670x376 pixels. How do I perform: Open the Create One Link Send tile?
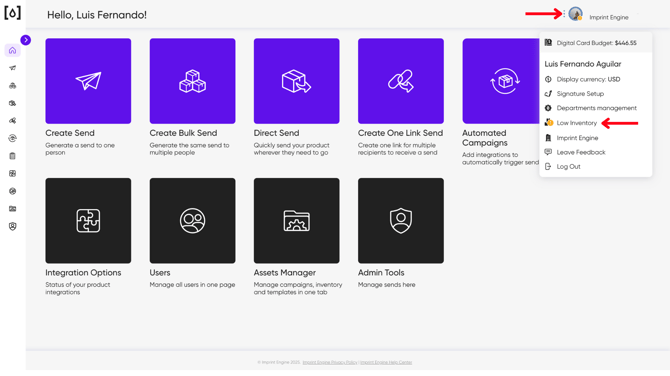[401, 81]
